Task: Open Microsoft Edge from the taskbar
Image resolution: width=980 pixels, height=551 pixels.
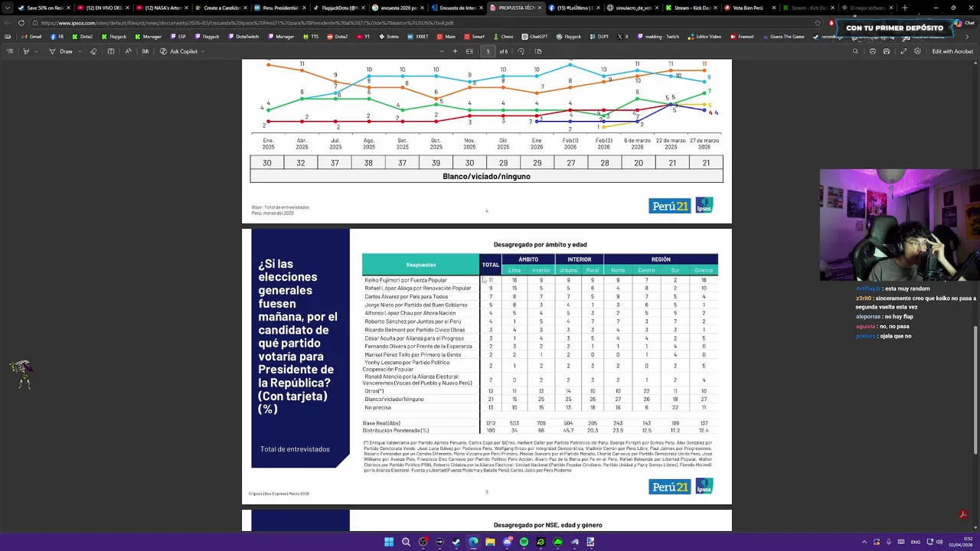Action: click(x=473, y=542)
